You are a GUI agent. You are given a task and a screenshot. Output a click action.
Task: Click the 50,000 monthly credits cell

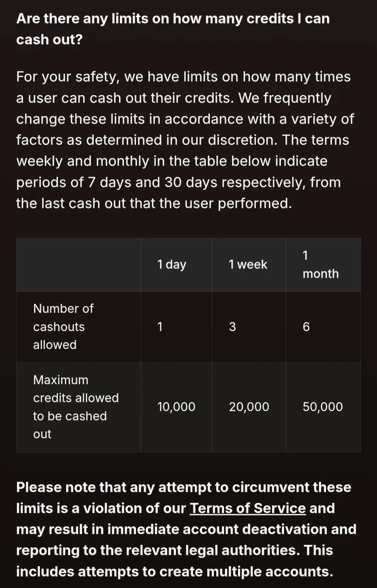click(x=323, y=407)
